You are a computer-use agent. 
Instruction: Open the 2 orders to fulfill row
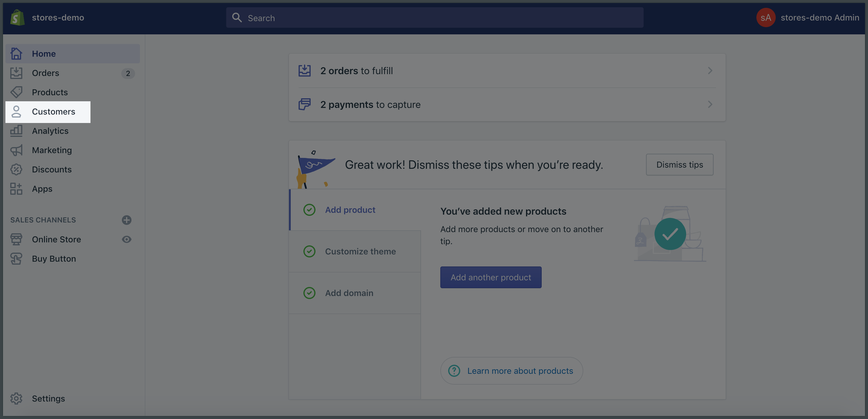tap(507, 71)
